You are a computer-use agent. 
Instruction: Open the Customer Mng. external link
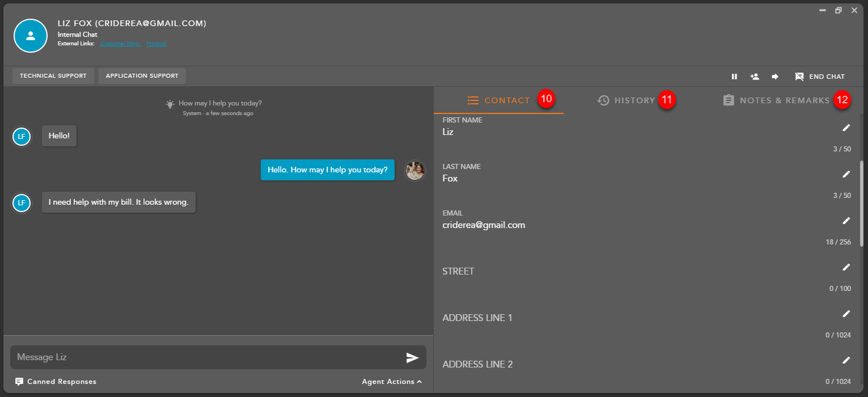tap(121, 44)
